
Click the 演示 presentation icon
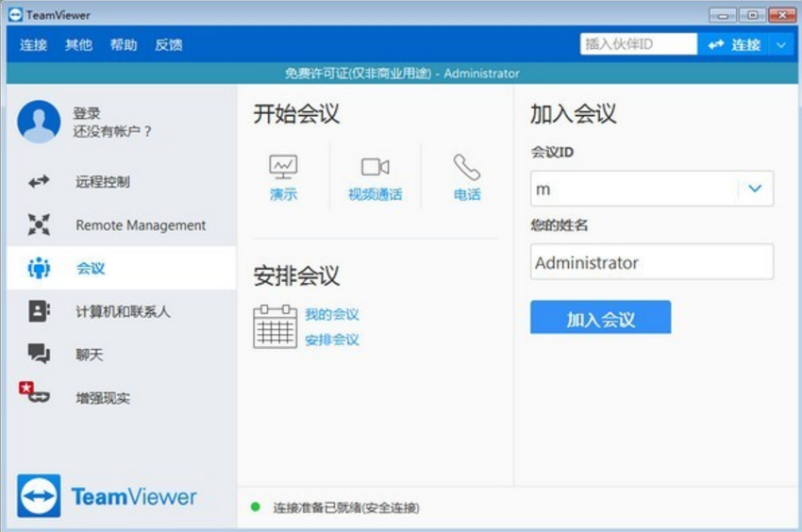pos(283,168)
